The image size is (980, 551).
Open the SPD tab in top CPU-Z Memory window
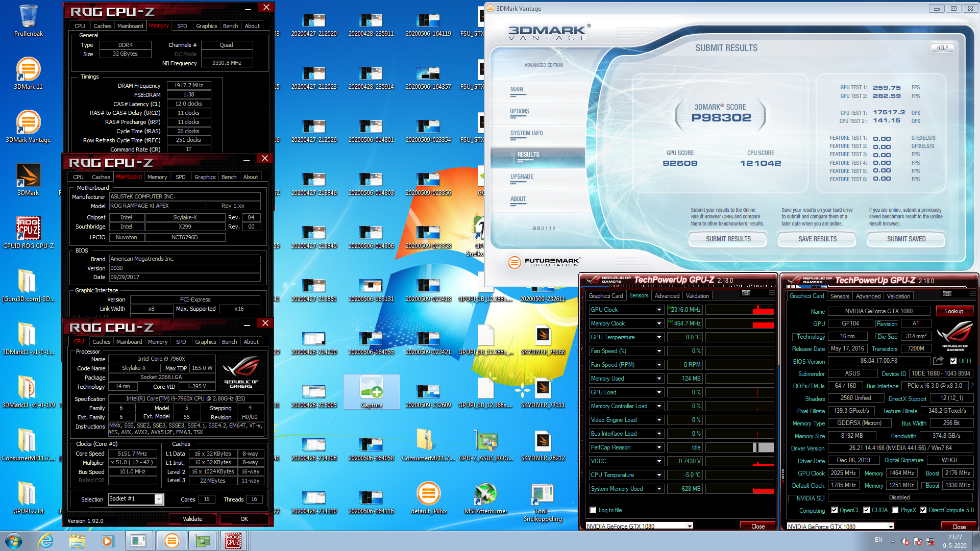[182, 26]
